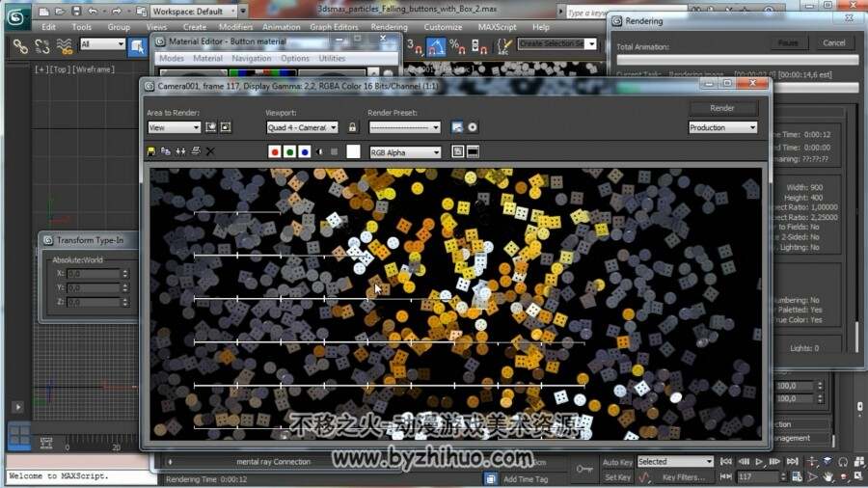
Task: Select the Bind to Space Warp tool
Action: click(65, 46)
